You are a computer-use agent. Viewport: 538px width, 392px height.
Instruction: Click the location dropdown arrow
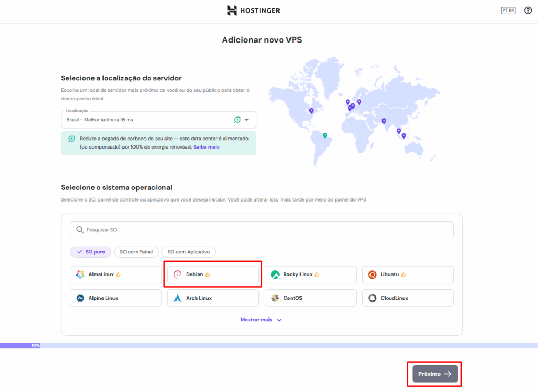247,120
